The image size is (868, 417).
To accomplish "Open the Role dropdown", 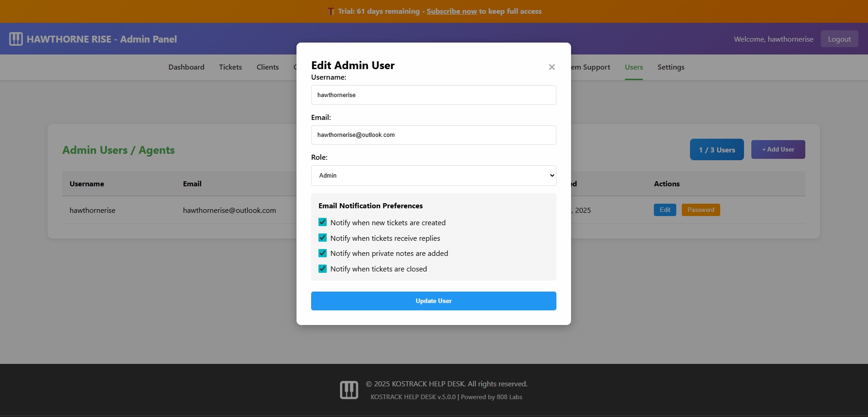I will click(433, 175).
